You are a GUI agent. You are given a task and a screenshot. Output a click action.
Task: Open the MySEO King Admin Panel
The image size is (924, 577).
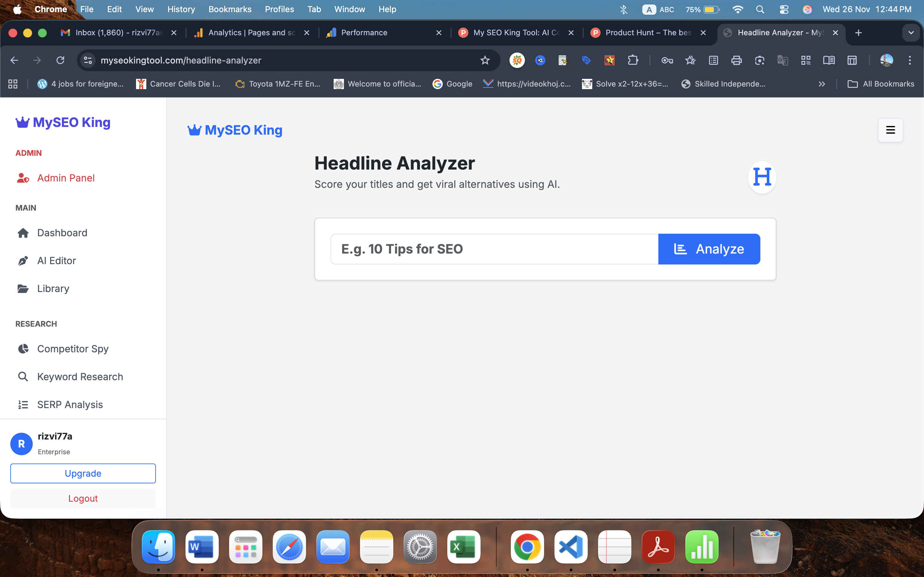pyautogui.click(x=66, y=178)
